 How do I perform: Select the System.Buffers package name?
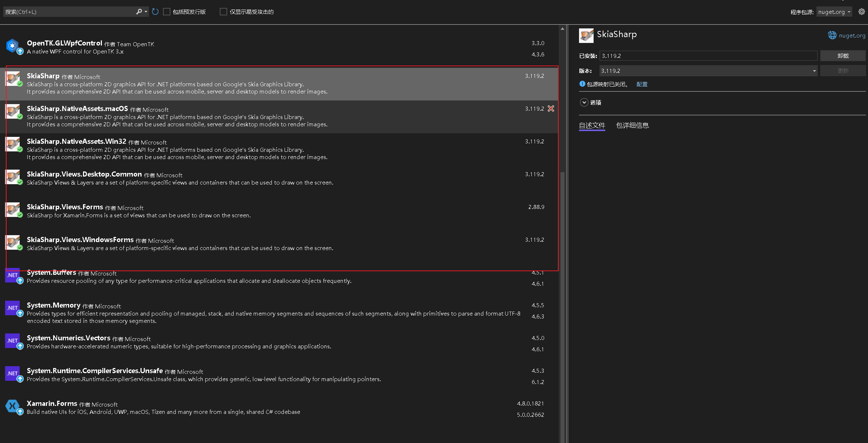(x=51, y=272)
